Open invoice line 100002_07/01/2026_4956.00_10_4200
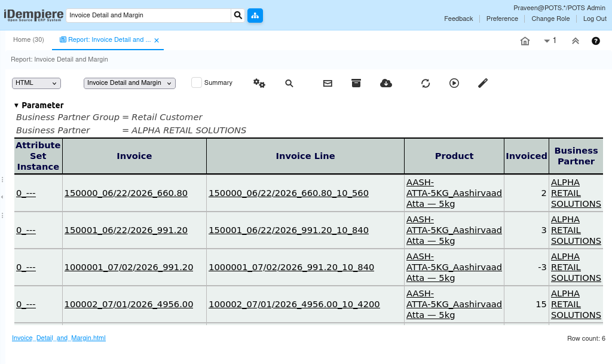 click(294, 304)
